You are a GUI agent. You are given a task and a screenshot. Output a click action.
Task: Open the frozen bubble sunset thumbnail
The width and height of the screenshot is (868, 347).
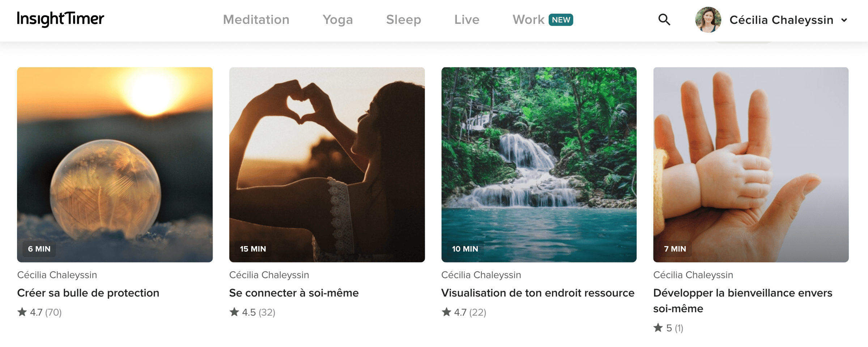(115, 164)
